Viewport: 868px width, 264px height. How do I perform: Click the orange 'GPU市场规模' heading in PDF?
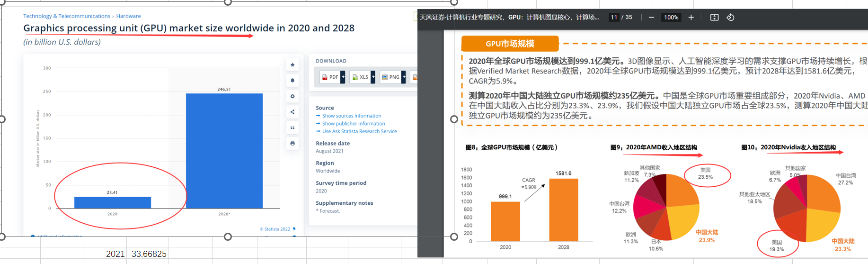[x=510, y=44]
